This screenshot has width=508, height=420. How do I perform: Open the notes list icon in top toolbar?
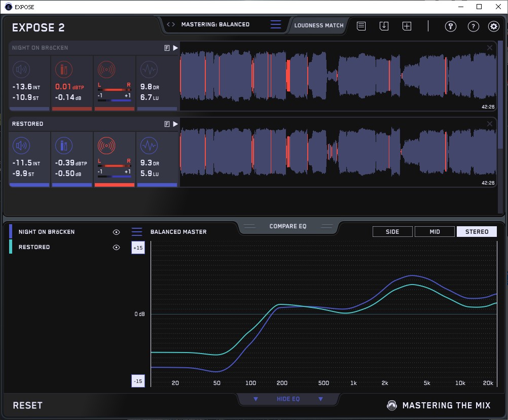point(361,26)
